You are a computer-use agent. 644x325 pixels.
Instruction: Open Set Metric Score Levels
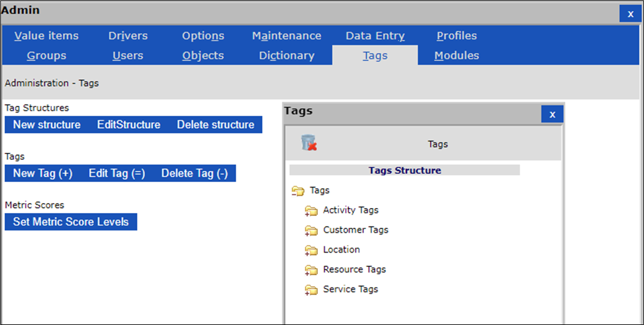[x=71, y=222]
